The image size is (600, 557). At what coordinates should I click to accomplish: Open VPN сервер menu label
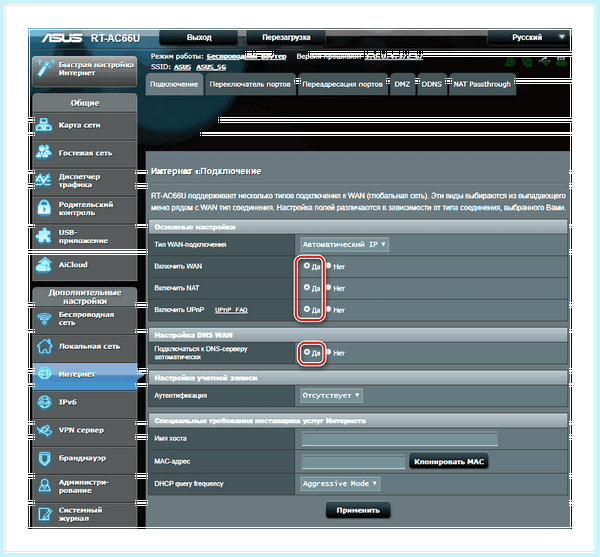81,430
